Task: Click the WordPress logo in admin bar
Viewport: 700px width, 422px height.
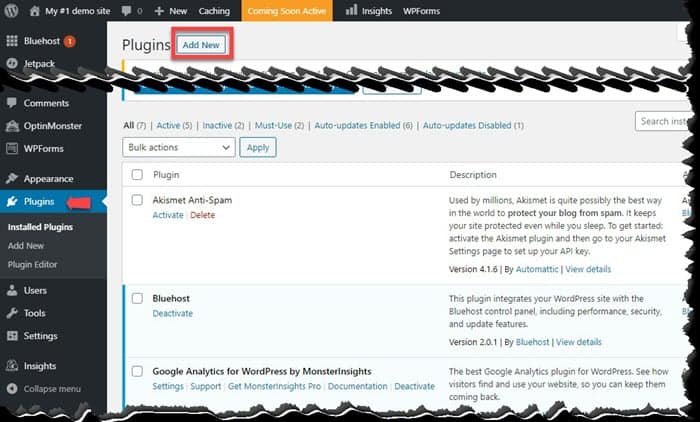Action: tap(11, 10)
